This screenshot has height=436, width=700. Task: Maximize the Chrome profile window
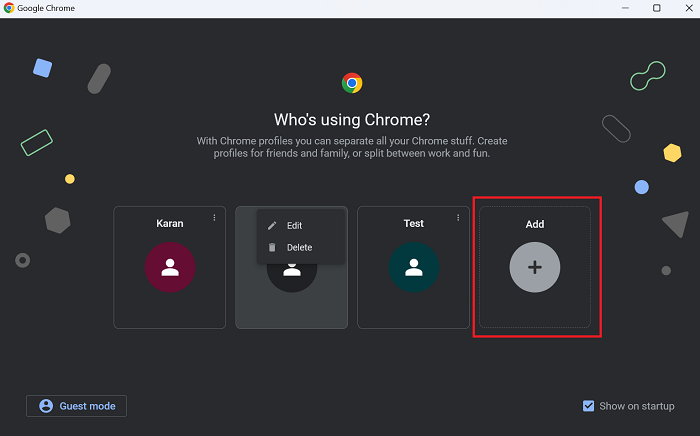point(656,8)
